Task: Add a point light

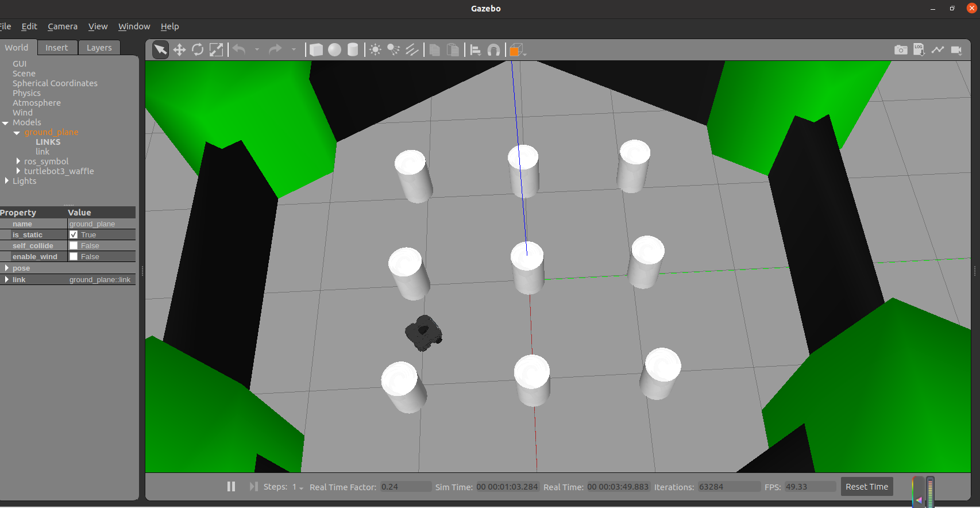Action: pos(375,50)
